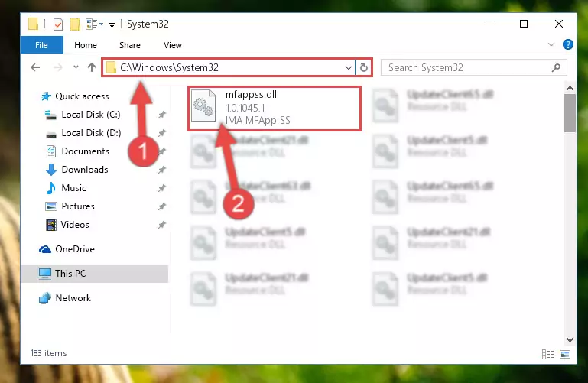Go forward with the Forward arrow
The image size is (588, 383).
(58, 67)
